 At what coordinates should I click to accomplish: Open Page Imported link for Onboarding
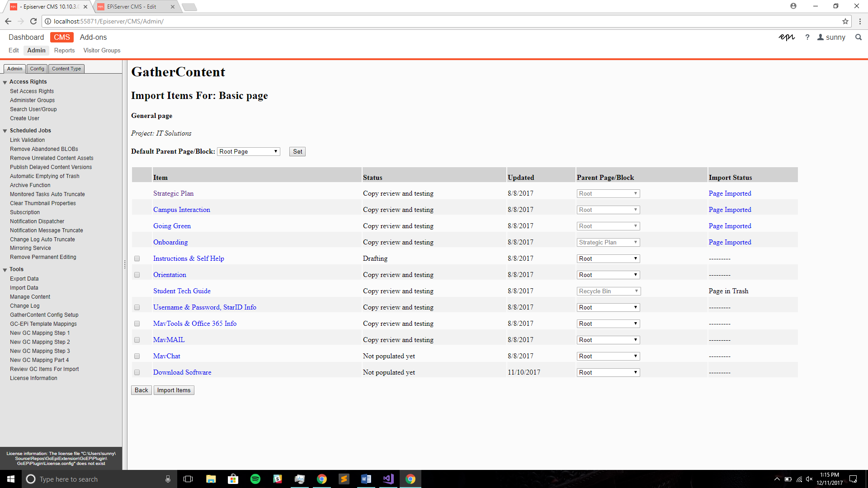click(730, 242)
